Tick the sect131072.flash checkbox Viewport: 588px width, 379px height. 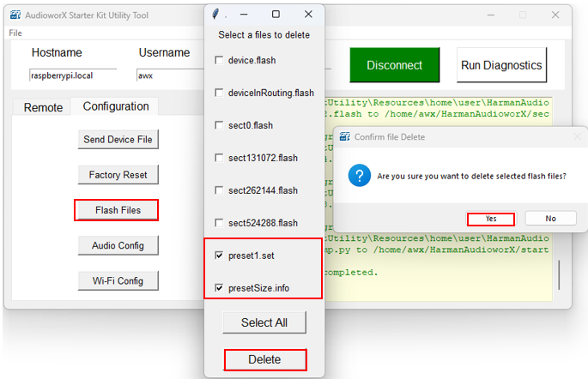coord(219,158)
